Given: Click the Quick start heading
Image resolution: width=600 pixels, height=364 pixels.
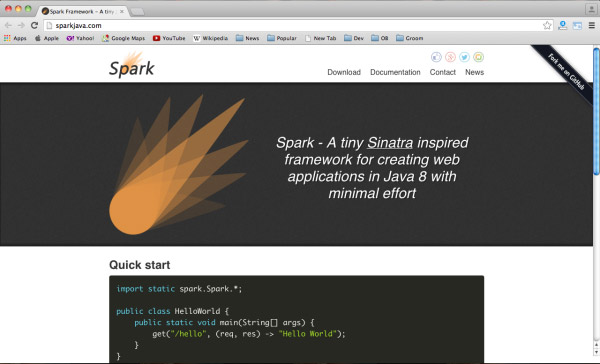Looking at the screenshot, I should coord(140,265).
